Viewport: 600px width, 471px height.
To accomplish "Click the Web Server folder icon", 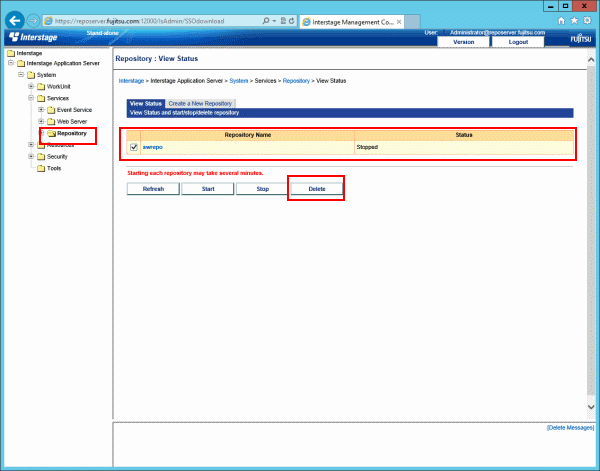I will coord(51,122).
